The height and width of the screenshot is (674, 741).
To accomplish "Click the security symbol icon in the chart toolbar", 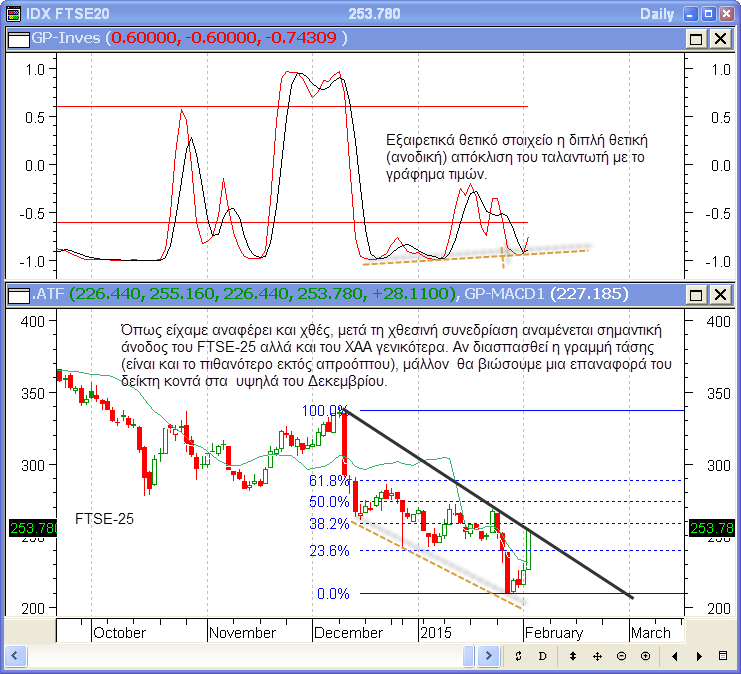I will tap(518, 656).
